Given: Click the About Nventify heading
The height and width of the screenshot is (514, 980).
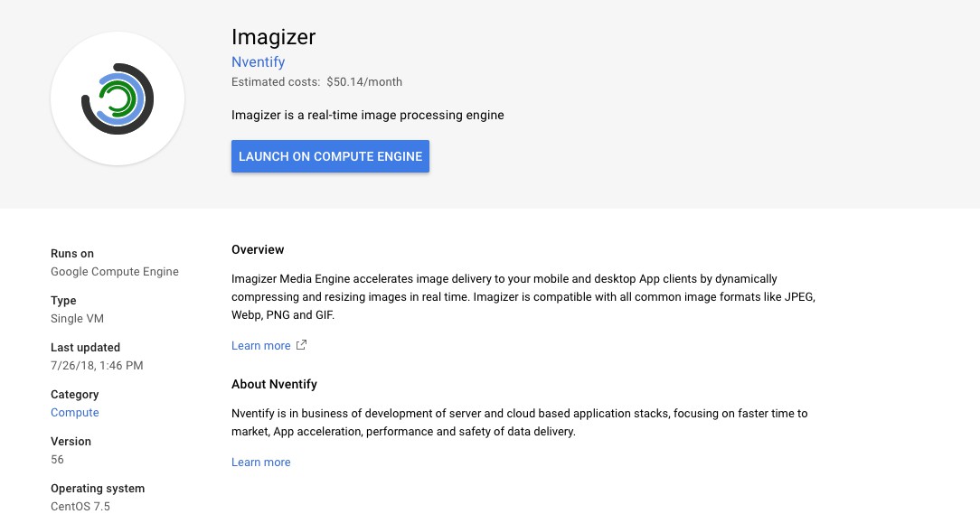Looking at the screenshot, I should 274,385.
